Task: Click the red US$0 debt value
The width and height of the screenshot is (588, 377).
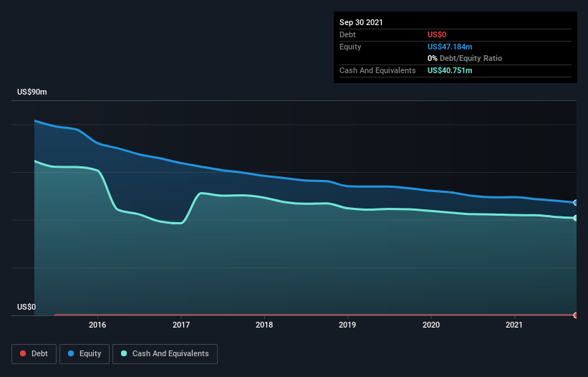Action: (x=437, y=34)
